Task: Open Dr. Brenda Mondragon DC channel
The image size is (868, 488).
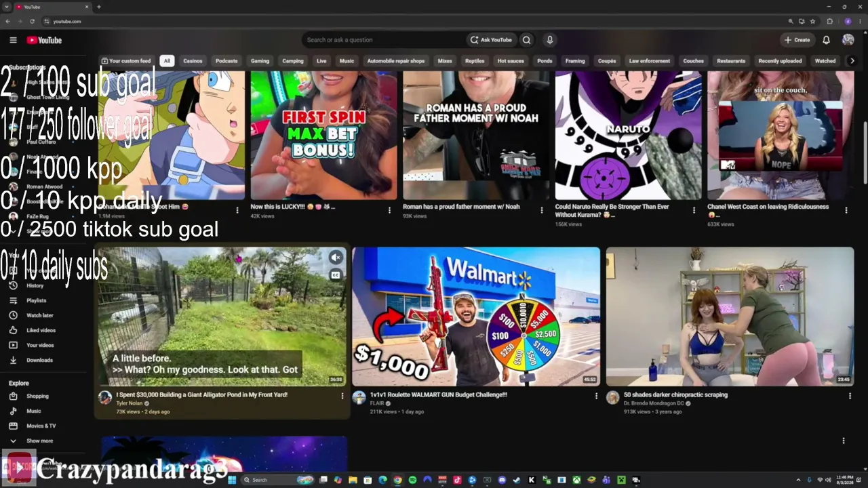Action: click(655, 403)
